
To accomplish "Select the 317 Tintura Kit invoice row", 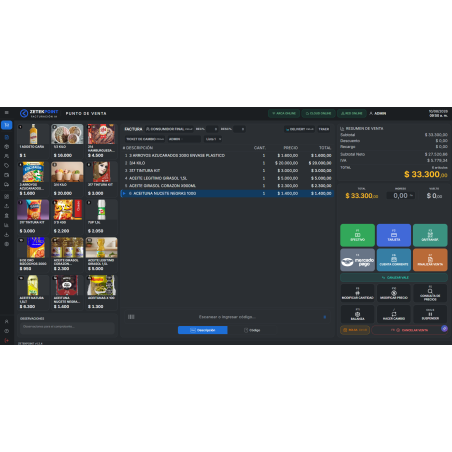I will coord(227,170).
